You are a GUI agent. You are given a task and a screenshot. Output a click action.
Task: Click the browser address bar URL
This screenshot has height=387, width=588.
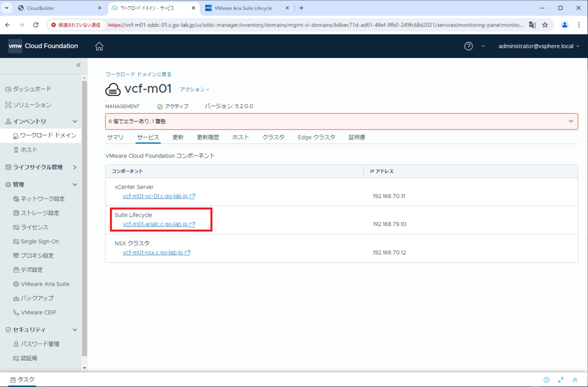[x=315, y=25]
